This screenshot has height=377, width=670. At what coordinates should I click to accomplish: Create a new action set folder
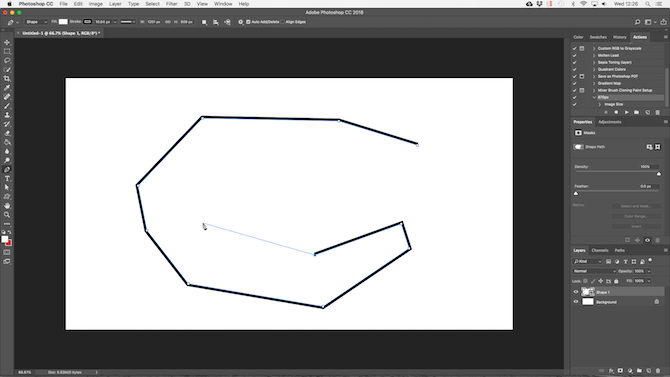pos(637,112)
